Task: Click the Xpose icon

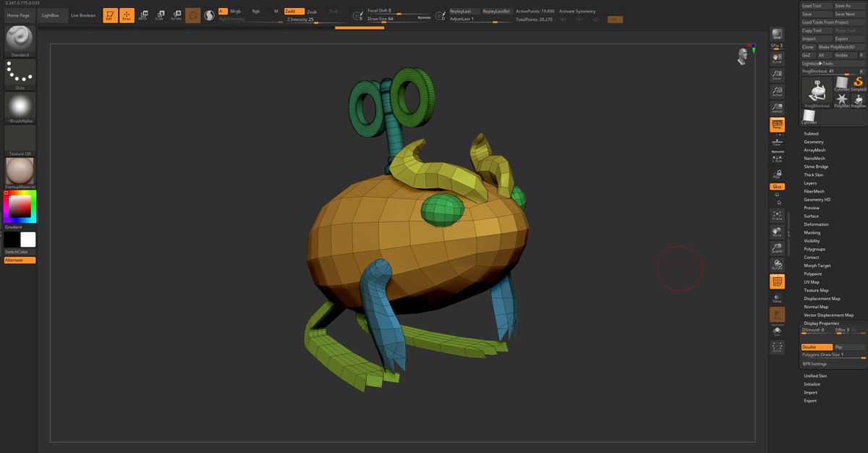Action: [x=777, y=347]
